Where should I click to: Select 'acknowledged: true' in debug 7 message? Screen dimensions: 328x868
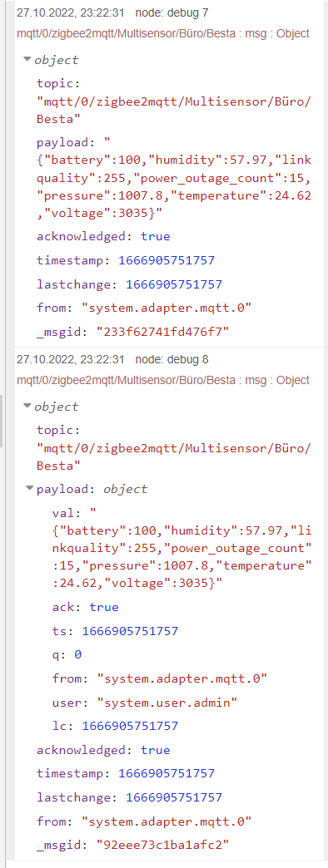103,236
